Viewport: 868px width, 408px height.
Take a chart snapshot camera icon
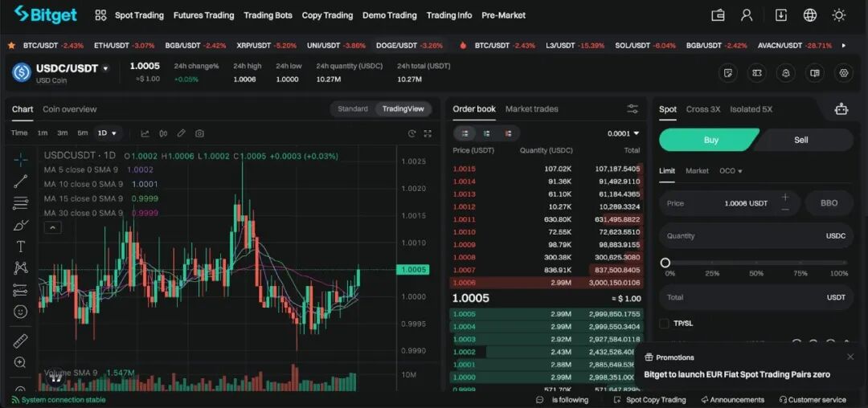199,133
